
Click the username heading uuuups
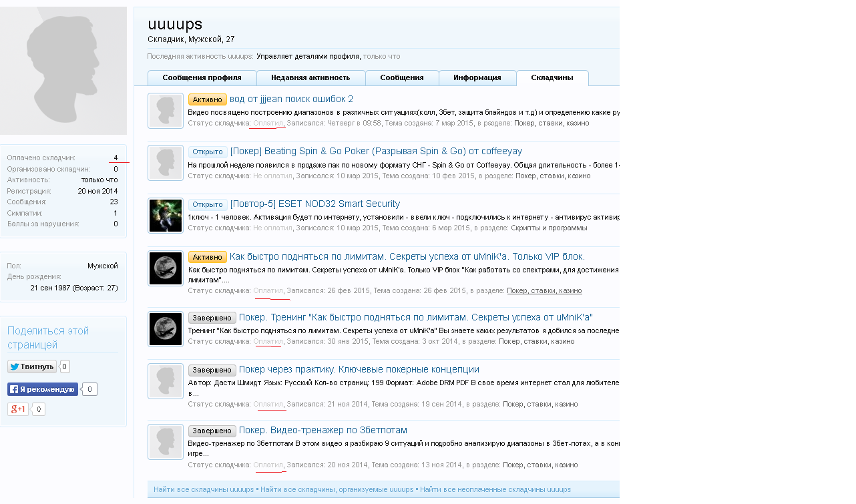(x=175, y=25)
